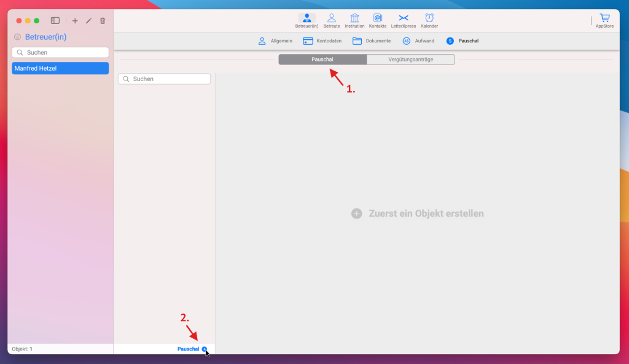Open Betreute section in toolbar
Viewport: 629px width, 364px height.
pos(331,21)
